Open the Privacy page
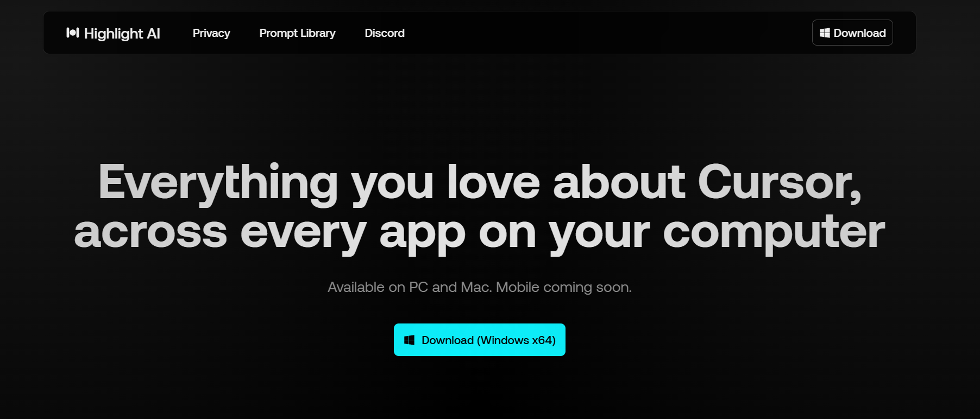This screenshot has width=980, height=419. [211, 33]
